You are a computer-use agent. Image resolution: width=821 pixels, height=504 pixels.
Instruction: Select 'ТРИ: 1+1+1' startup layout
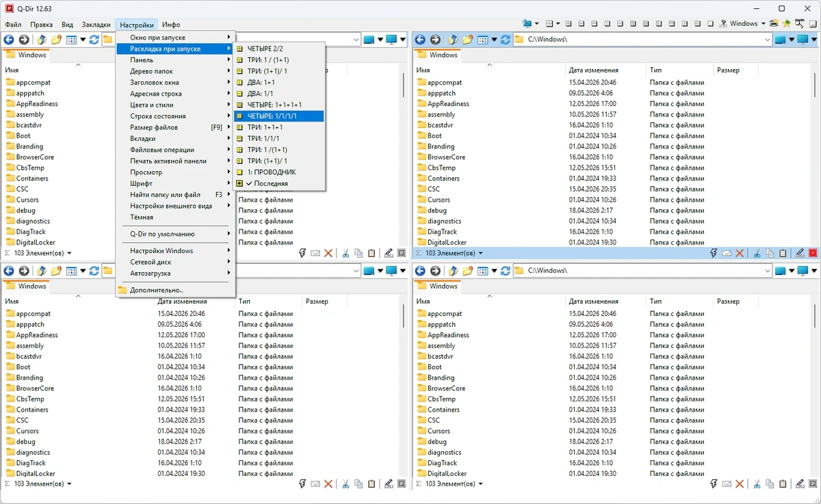[278, 127]
